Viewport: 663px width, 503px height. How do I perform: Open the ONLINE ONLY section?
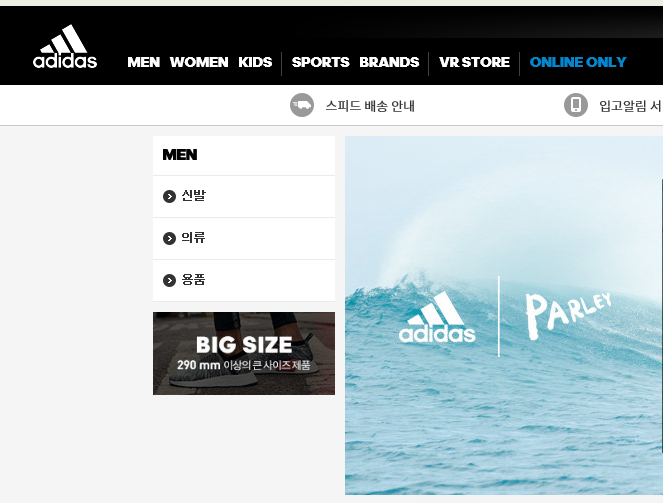[578, 62]
